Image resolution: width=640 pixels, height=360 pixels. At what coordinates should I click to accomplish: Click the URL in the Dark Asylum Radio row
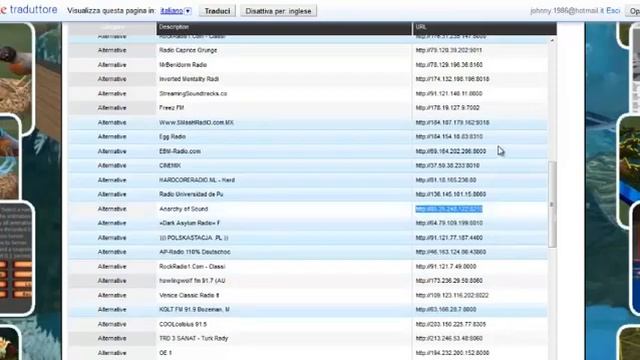click(449, 223)
